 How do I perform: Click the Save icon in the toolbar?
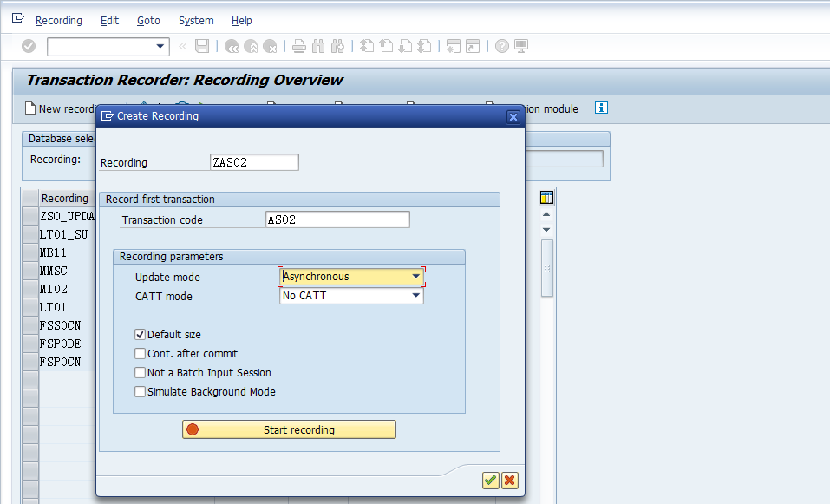pos(202,46)
